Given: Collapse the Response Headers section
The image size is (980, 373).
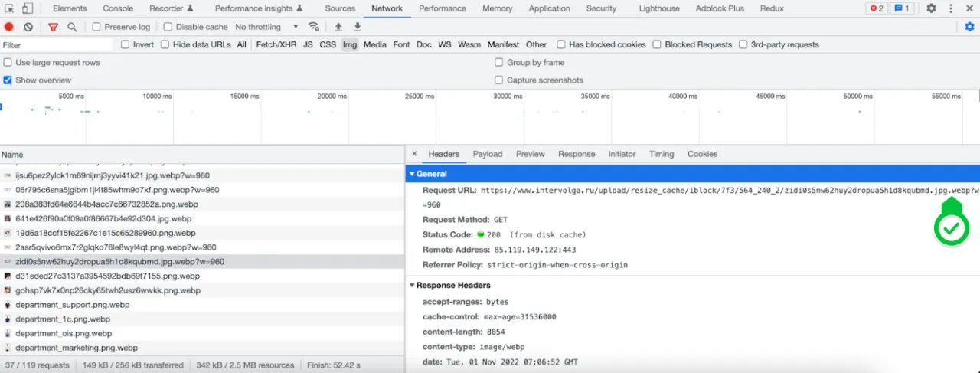Looking at the screenshot, I should (453, 285).
